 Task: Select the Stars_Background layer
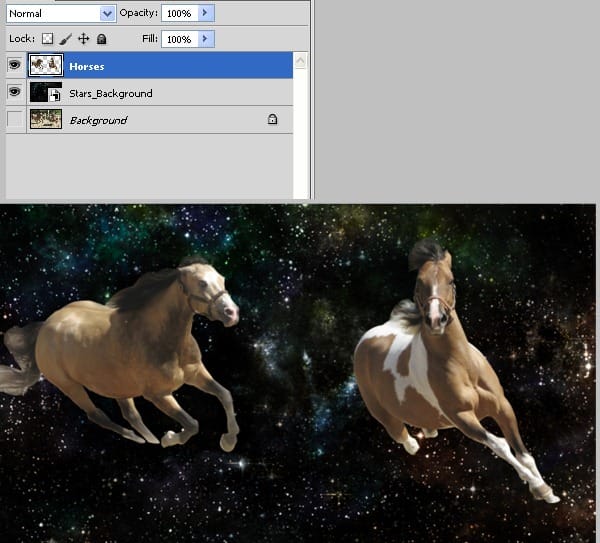point(160,93)
